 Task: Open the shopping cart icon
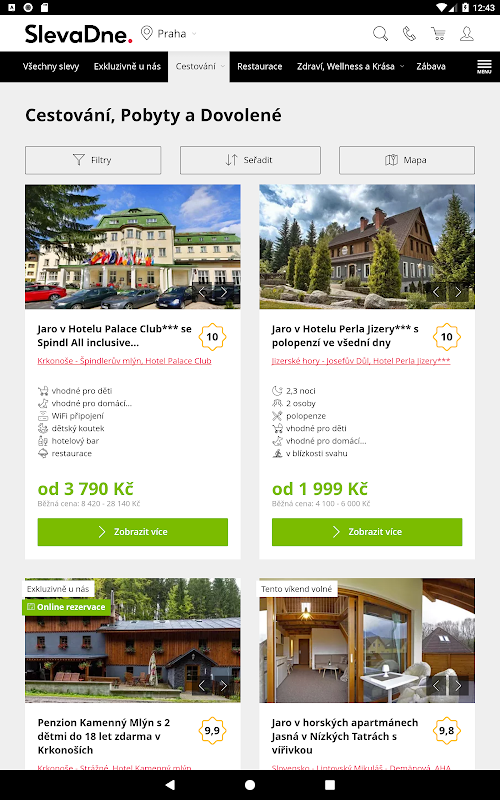pos(438,34)
